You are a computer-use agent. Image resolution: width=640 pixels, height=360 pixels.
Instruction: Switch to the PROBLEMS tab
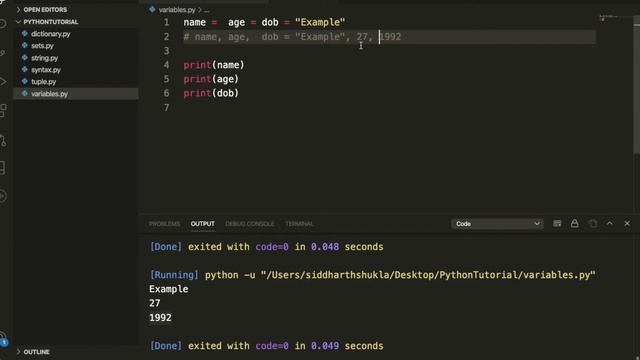[164, 224]
